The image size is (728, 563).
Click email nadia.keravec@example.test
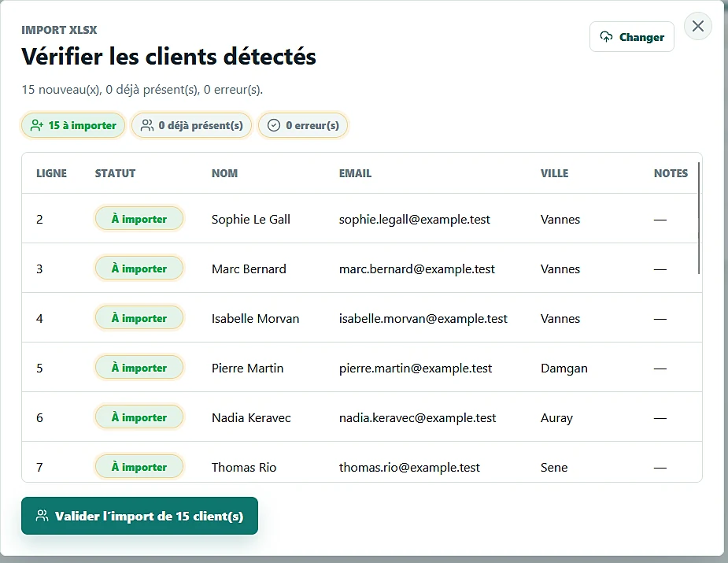pos(417,418)
